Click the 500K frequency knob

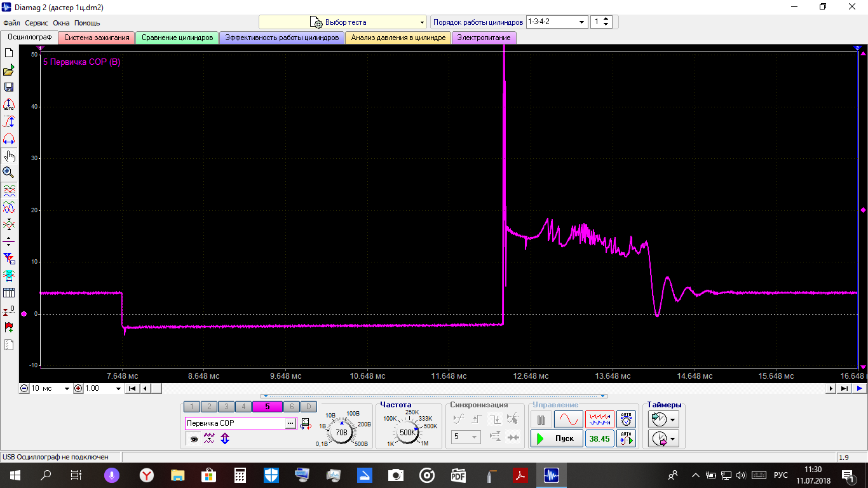click(x=407, y=432)
